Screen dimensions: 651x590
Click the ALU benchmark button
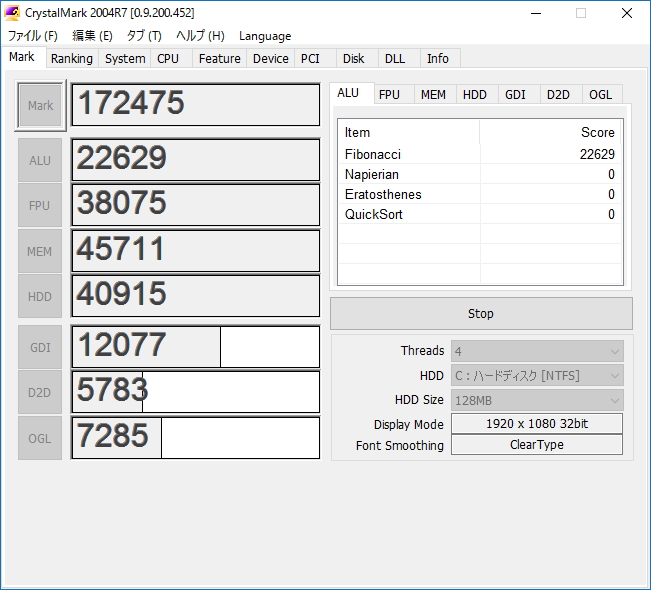coord(40,160)
